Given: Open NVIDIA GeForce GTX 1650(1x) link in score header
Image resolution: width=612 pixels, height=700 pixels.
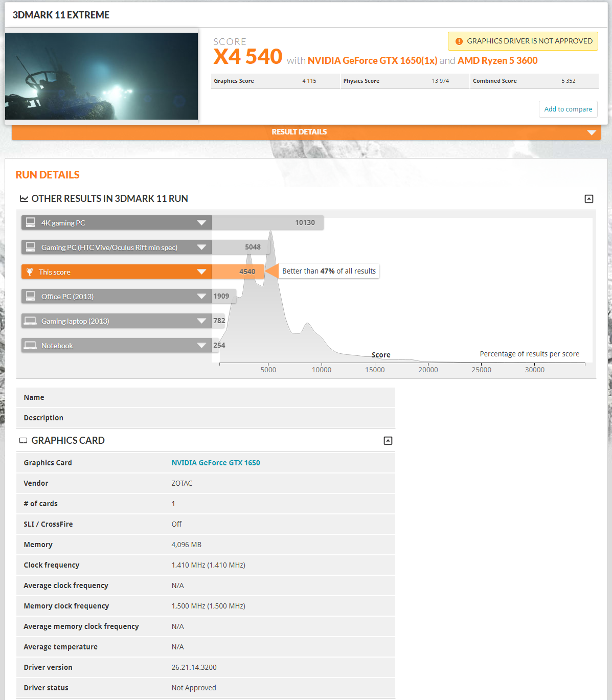Looking at the screenshot, I should 372,60.
